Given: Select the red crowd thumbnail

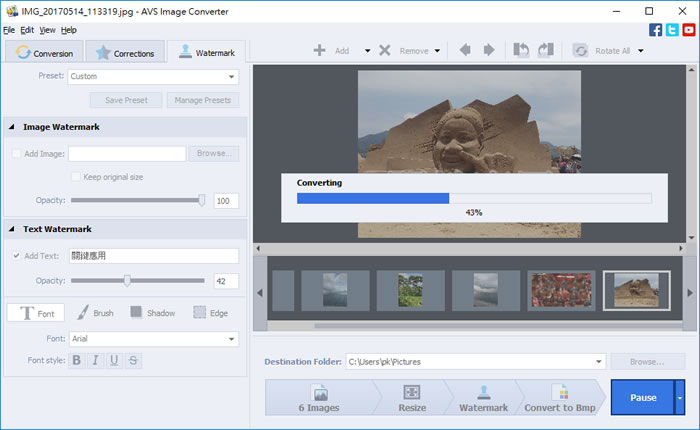Looking at the screenshot, I should point(561,290).
